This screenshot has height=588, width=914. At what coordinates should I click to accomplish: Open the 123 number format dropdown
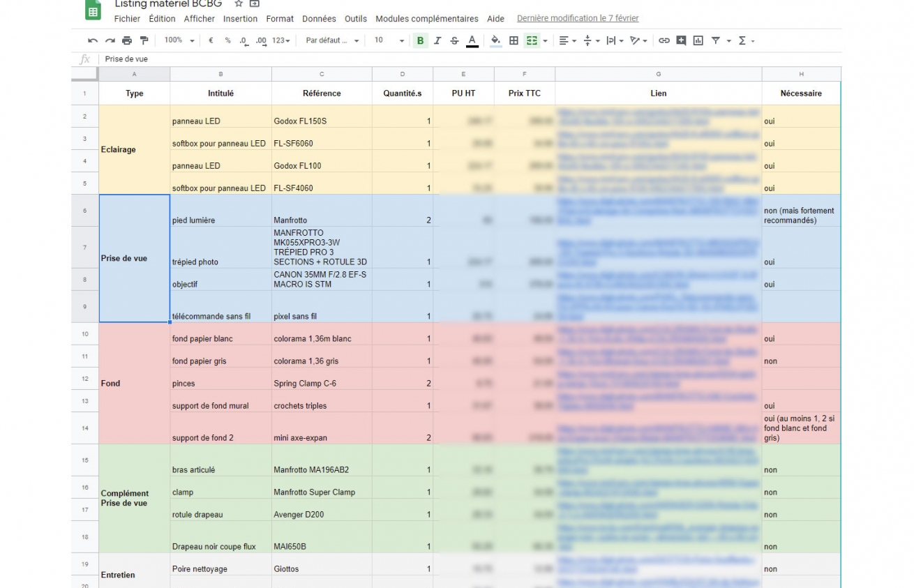(281, 40)
